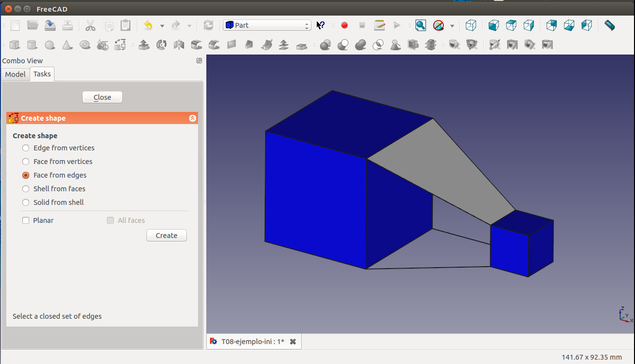The image size is (635, 364).
Task: Select the T08-ejemplo-ini document tab
Action: [x=252, y=342]
